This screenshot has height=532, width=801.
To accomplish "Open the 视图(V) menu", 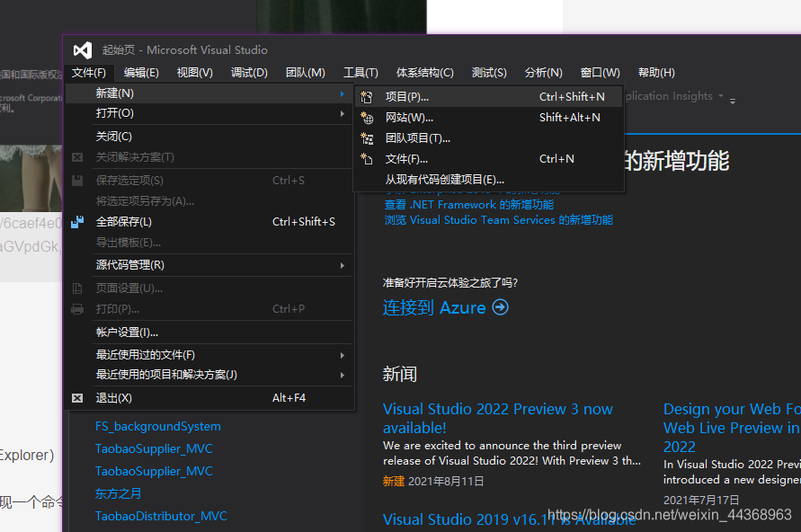I will (x=194, y=73).
